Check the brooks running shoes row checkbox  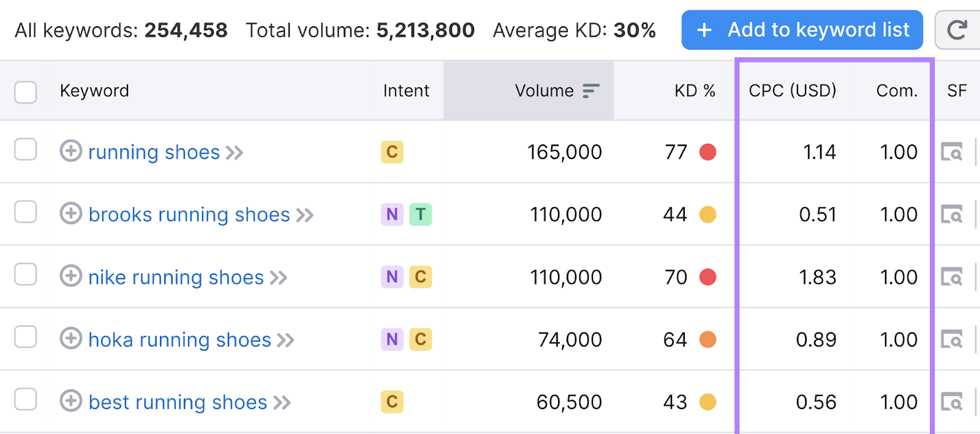point(26,212)
